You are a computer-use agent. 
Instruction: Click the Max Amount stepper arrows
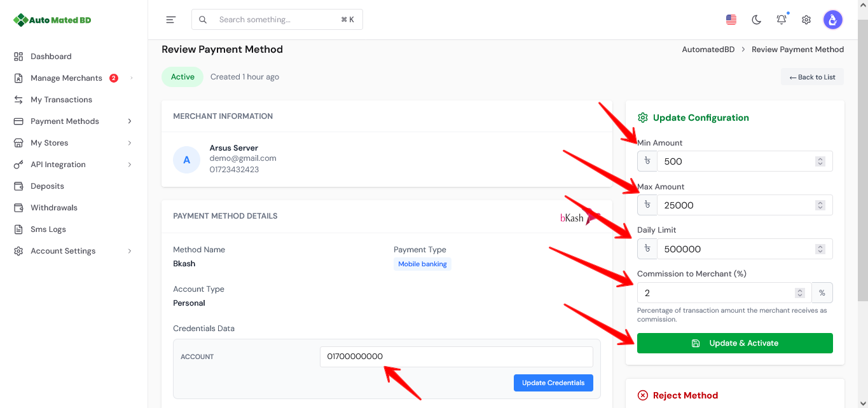coord(820,205)
